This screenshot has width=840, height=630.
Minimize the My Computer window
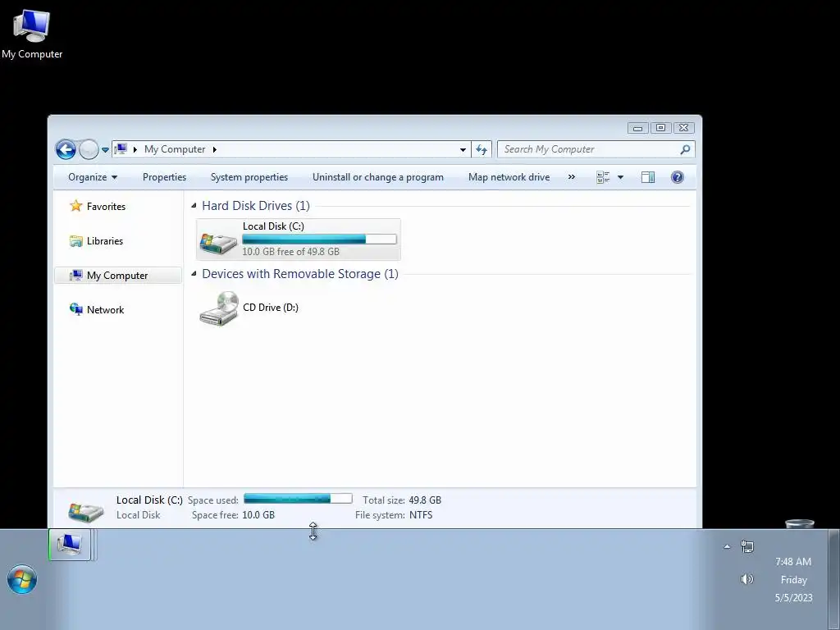coord(637,128)
